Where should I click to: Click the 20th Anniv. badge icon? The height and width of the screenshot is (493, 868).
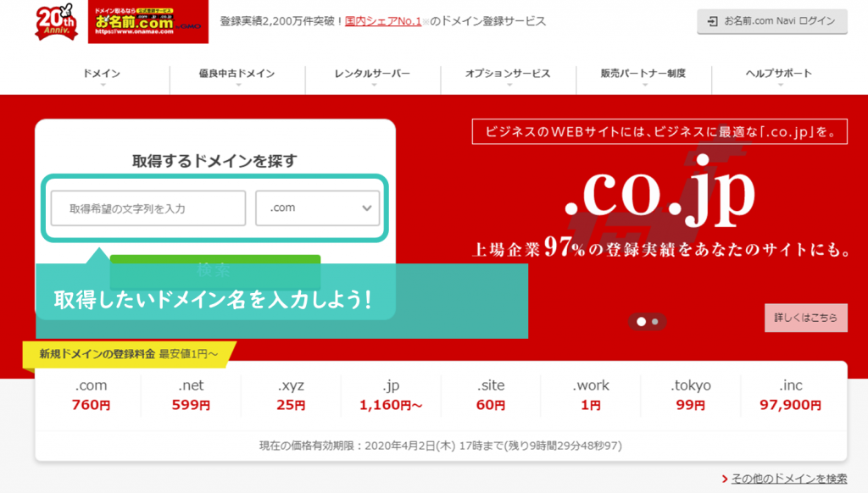(55, 22)
